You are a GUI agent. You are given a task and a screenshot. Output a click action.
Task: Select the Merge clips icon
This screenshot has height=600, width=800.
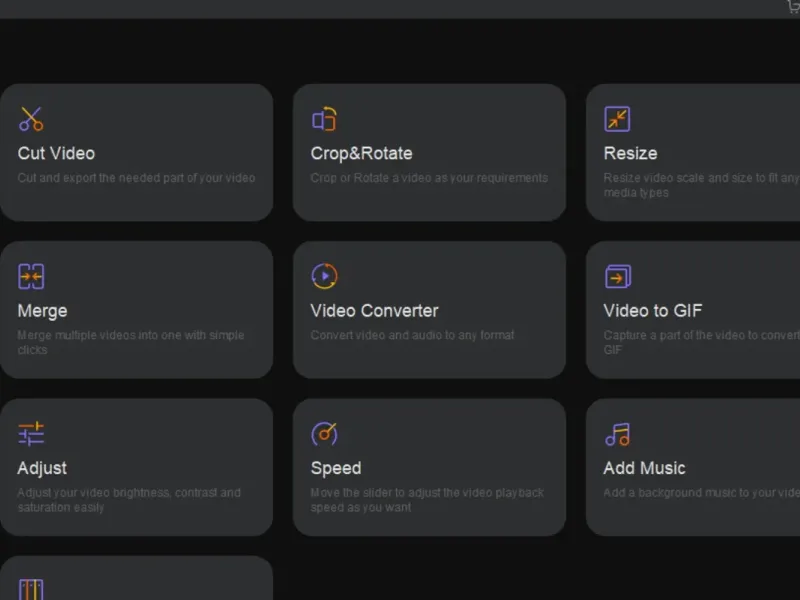pos(31,276)
